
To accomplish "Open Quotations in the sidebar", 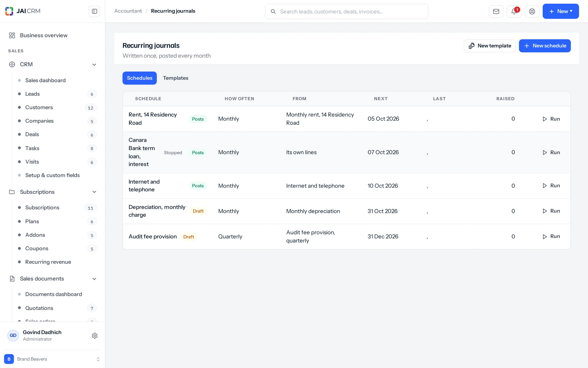I will (57, 308).
